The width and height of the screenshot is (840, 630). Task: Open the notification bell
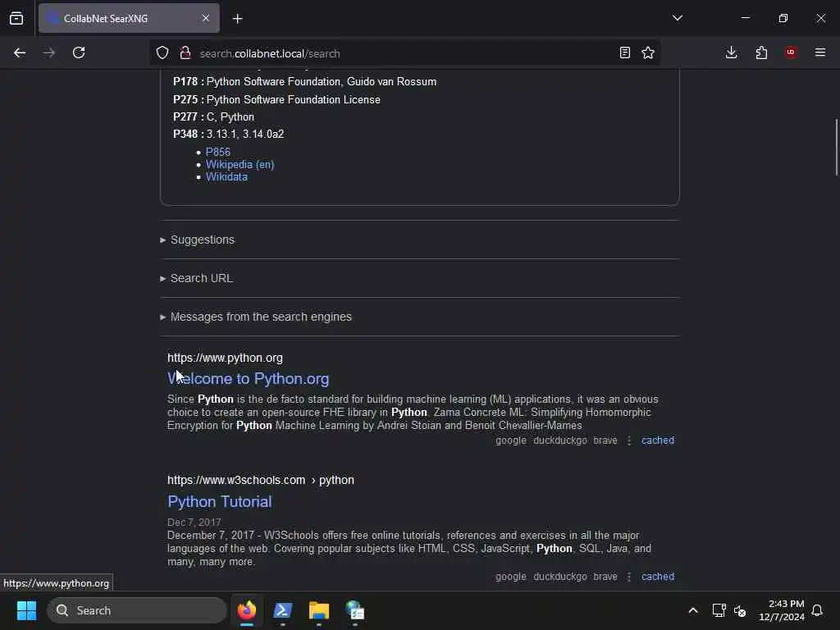817,610
